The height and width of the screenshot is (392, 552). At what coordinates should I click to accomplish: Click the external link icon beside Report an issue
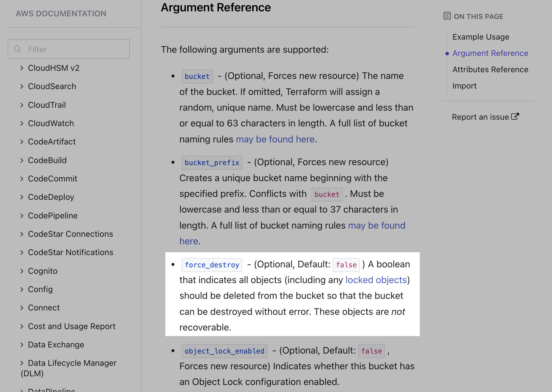click(515, 116)
